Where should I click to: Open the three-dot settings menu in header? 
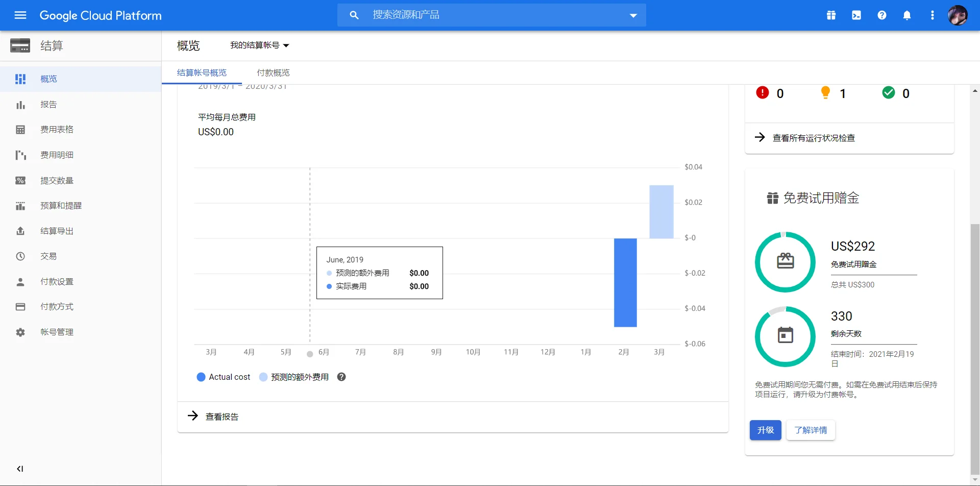tap(932, 15)
